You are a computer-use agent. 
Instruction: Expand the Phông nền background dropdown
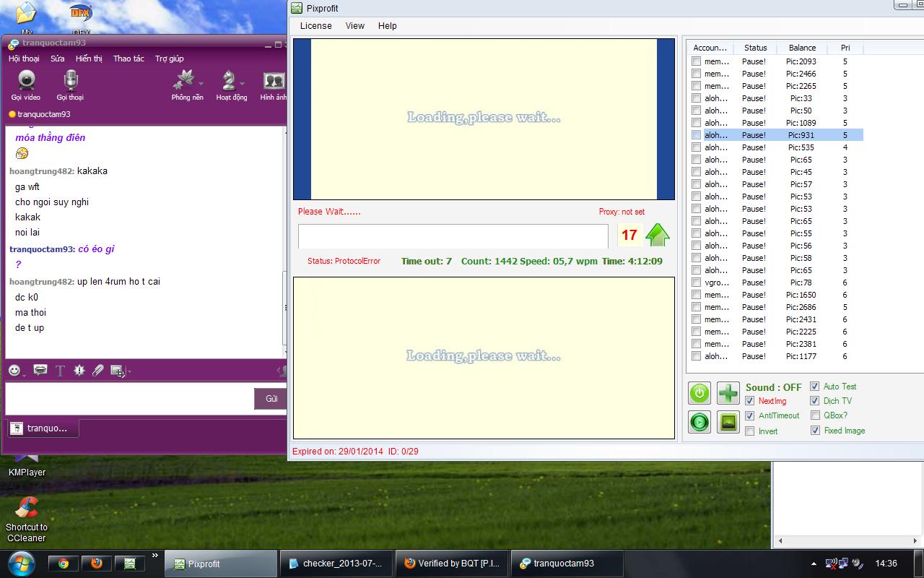pos(201,83)
